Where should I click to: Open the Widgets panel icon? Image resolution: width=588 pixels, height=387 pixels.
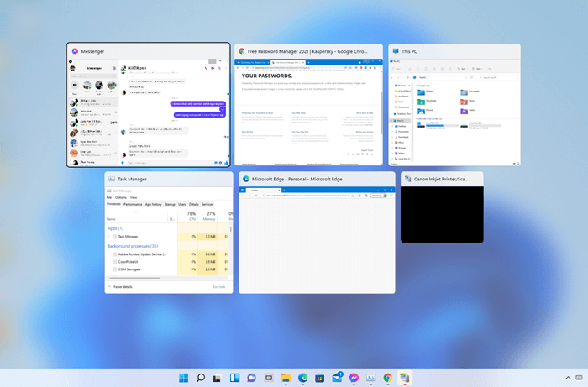[234, 378]
